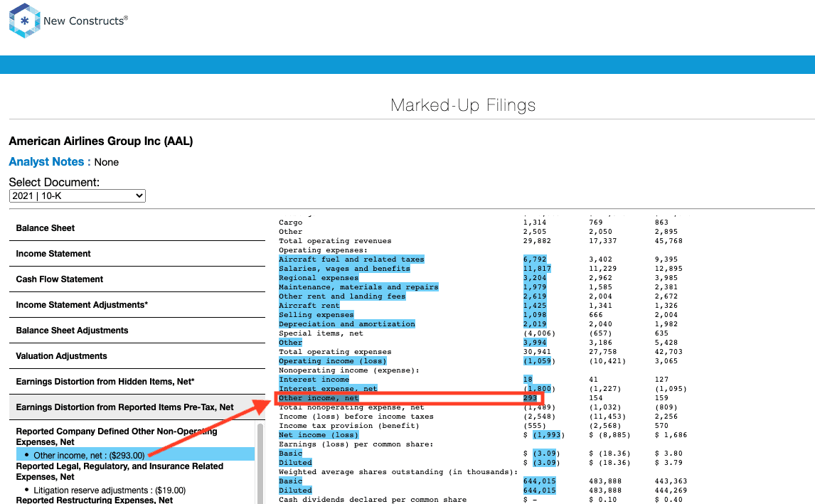Image resolution: width=815 pixels, height=504 pixels.
Task: Click the left panel scrollbar
Action: pyautogui.click(x=260, y=463)
